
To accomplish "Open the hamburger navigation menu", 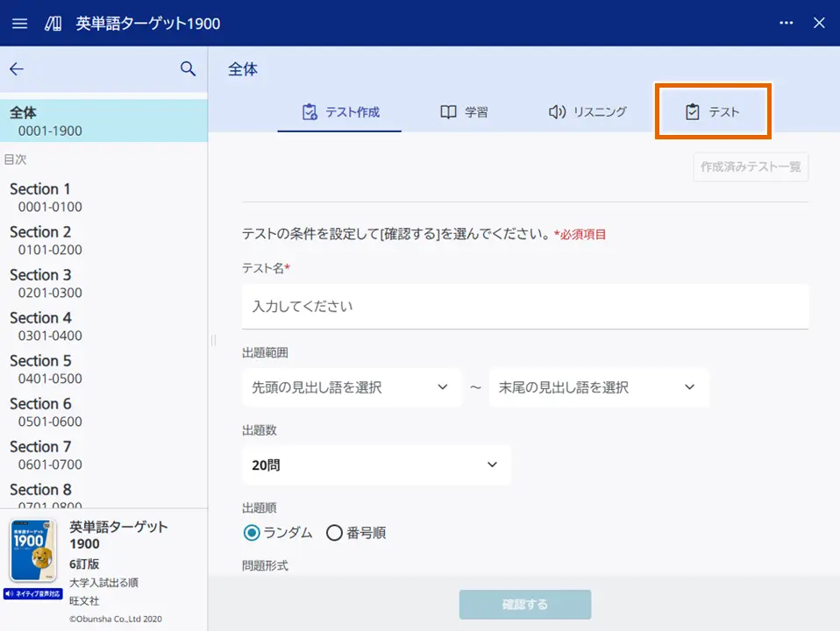I will click(x=19, y=23).
